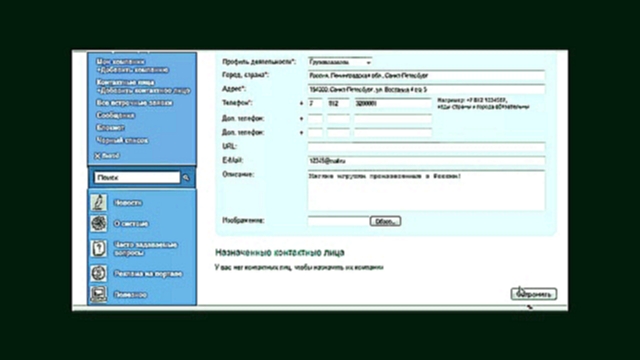This screenshot has height=360, width=640.
Task: Click the Адрес input field
Action: coord(426,89)
